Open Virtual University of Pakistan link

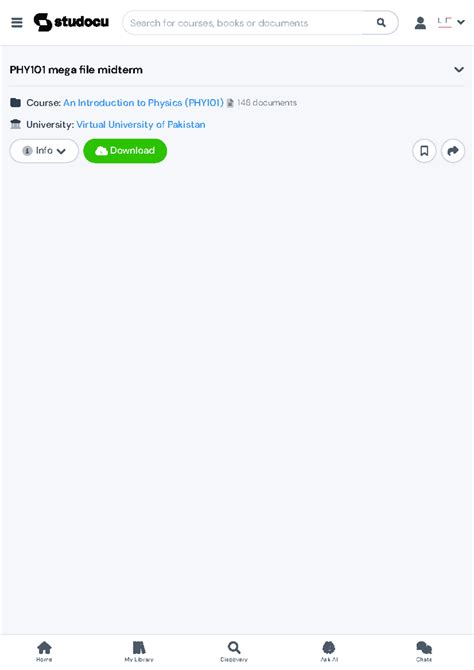141,124
